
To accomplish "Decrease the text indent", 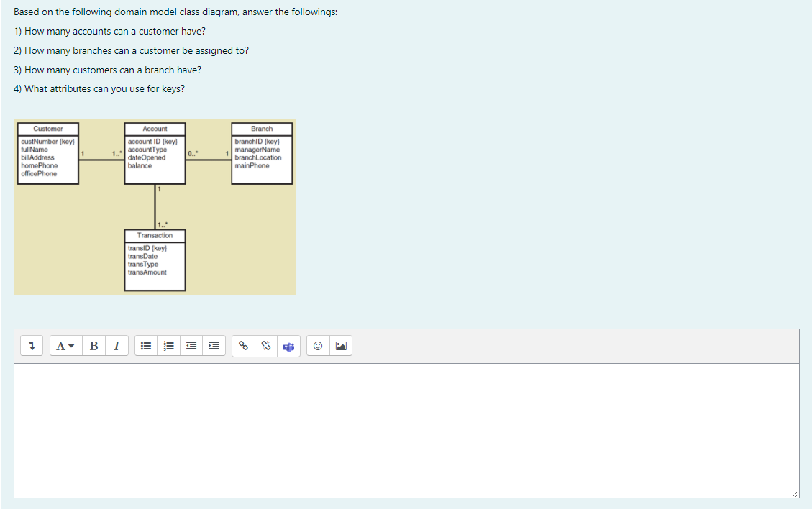I will click(x=191, y=345).
